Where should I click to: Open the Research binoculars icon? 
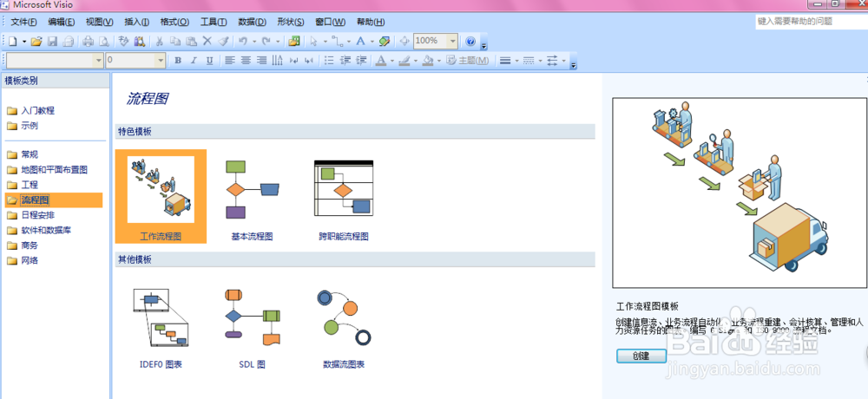140,41
